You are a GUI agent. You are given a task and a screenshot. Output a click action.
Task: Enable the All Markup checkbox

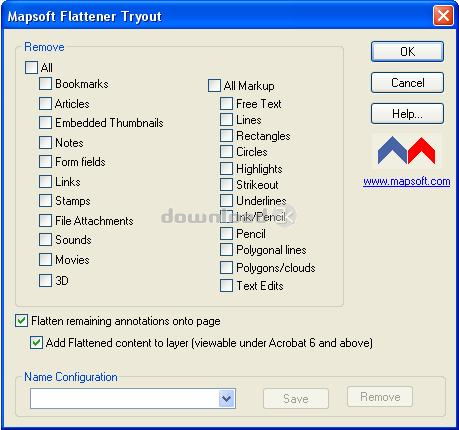pos(214,85)
